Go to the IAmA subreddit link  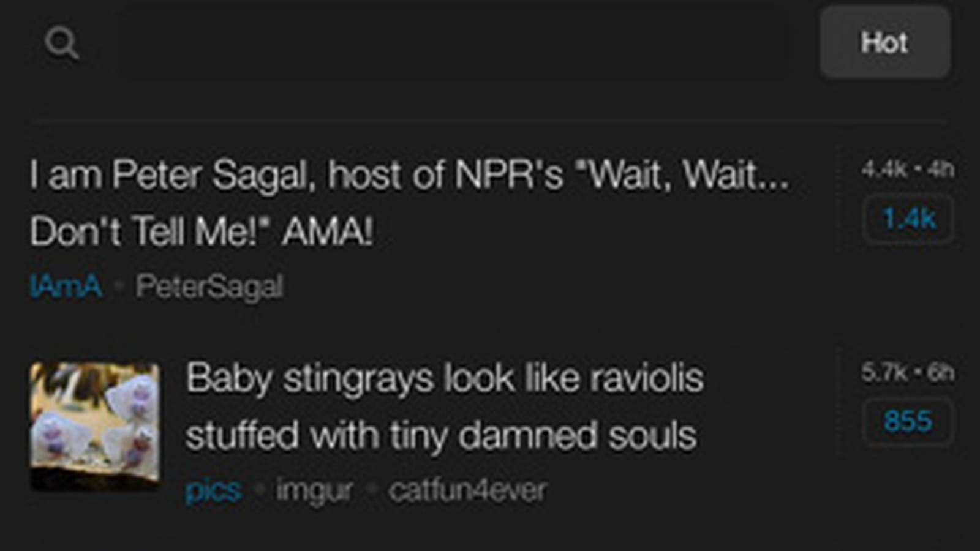[x=66, y=286]
